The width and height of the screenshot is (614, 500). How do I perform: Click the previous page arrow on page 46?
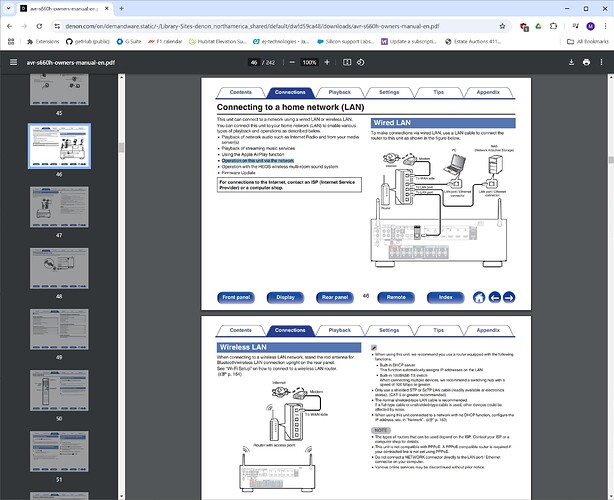click(x=495, y=298)
